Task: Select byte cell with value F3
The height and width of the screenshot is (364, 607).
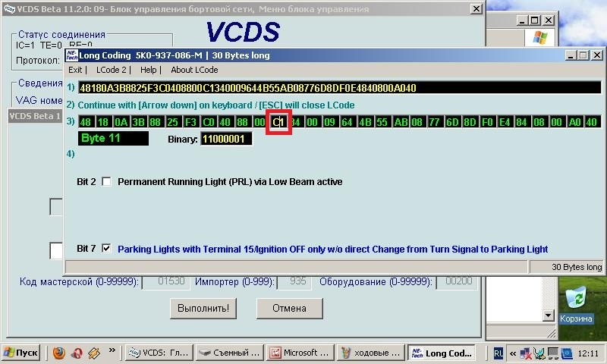Action: pyautogui.click(x=190, y=122)
